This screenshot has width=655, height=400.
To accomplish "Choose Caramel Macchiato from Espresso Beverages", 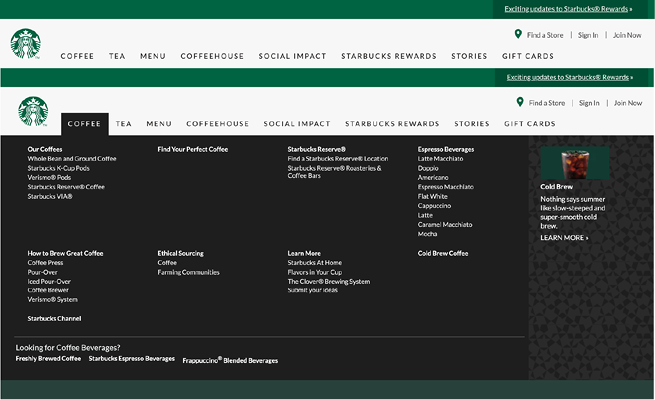I will [x=445, y=224].
